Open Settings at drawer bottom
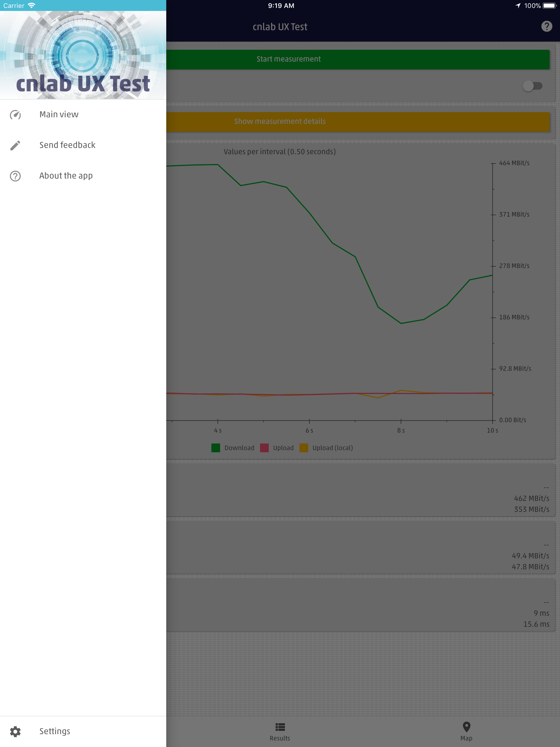 (55, 731)
